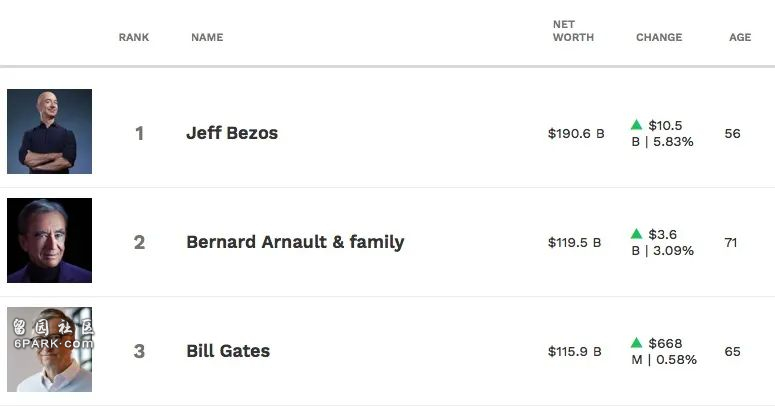The width and height of the screenshot is (775, 416).
Task: Open Jeff Bezos profile photo
Action: pyautogui.click(x=49, y=131)
